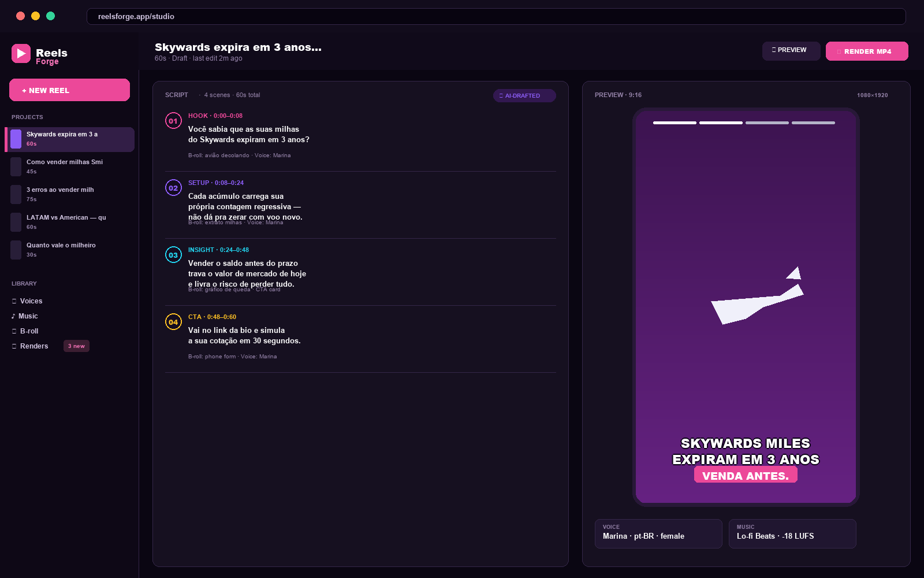Create a new reel
Screen dimensions: 924x578
tap(69, 90)
